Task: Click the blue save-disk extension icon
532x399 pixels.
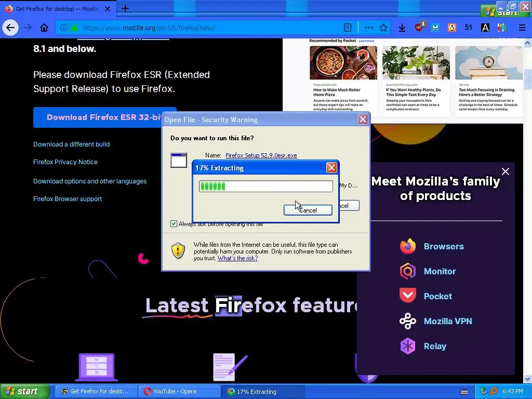Action: [435, 28]
